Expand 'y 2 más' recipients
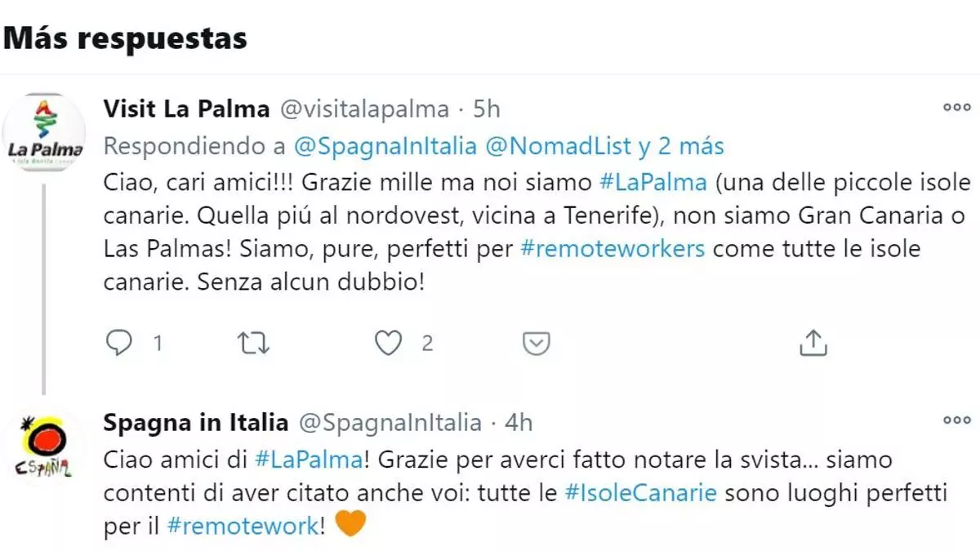 [681, 146]
